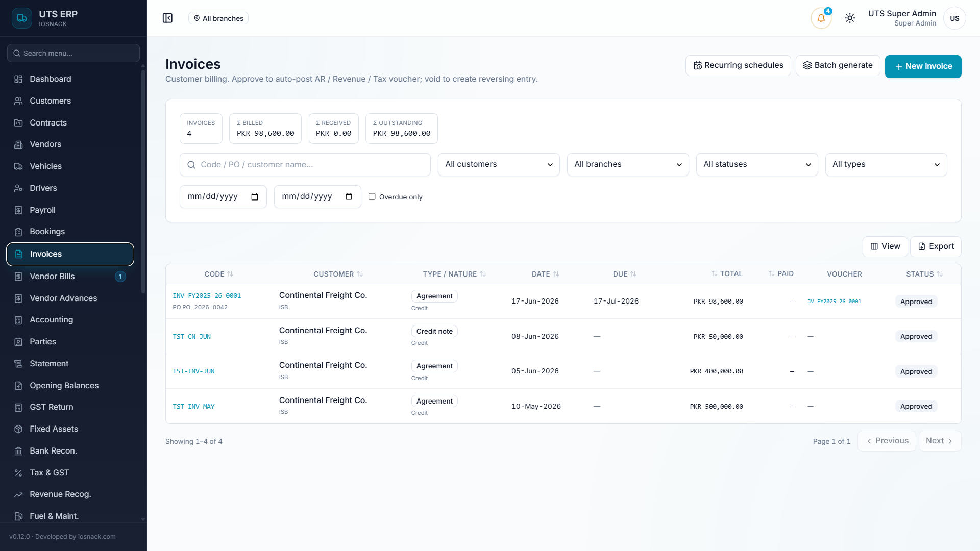The image size is (980, 551).
Task: Toggle the light/dark theme sun icon
Action: point(850,18)
